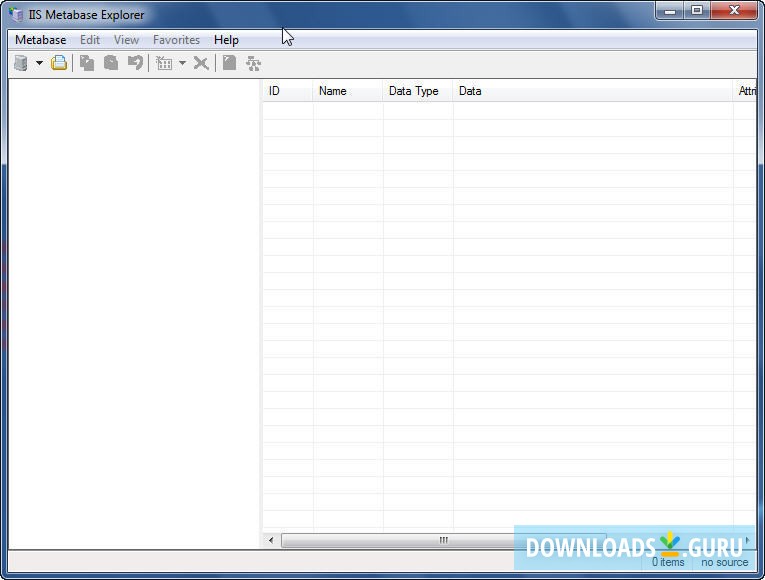This screenshot has width=765, height=580.
Task: Click the Attributes column header
Action: click(745, 91)
